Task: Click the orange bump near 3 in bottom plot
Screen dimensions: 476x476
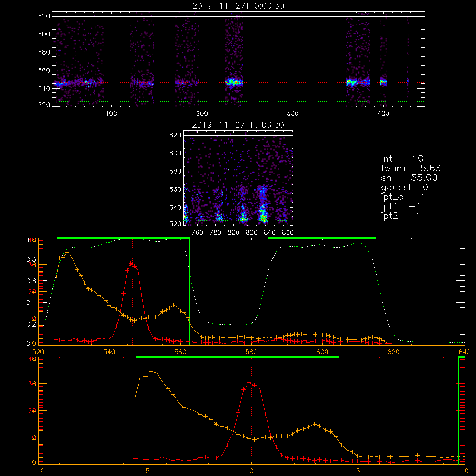Action: tap(315, 424)
